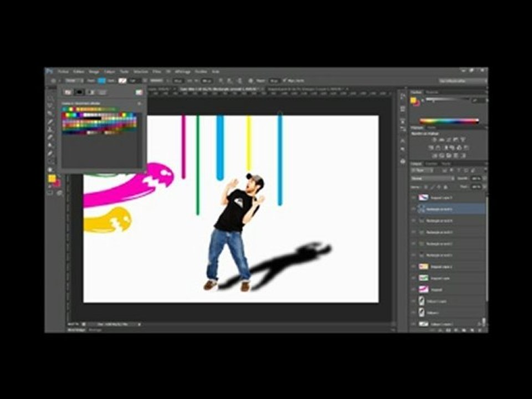The image size is (532, 399).
Task: Open path arrangement options in options bar
Action: point(239,81)
